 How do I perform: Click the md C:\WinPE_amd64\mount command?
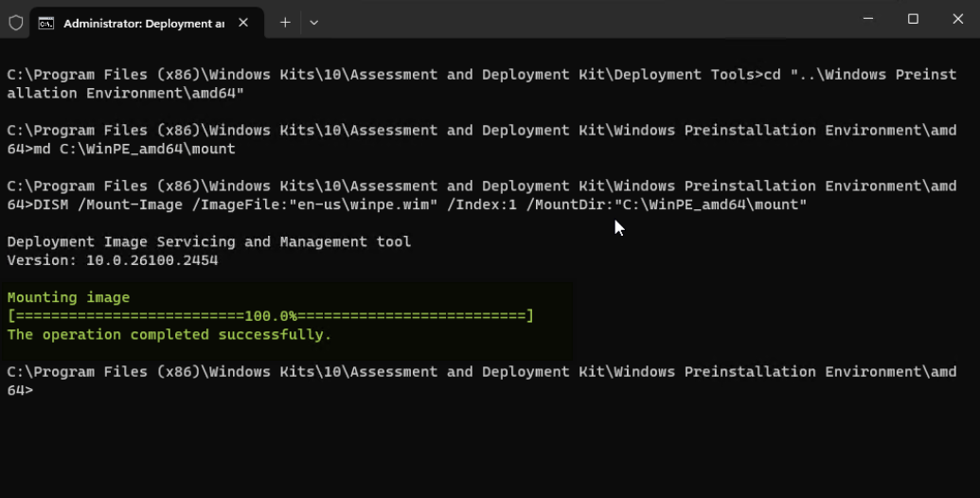[134, 149]
